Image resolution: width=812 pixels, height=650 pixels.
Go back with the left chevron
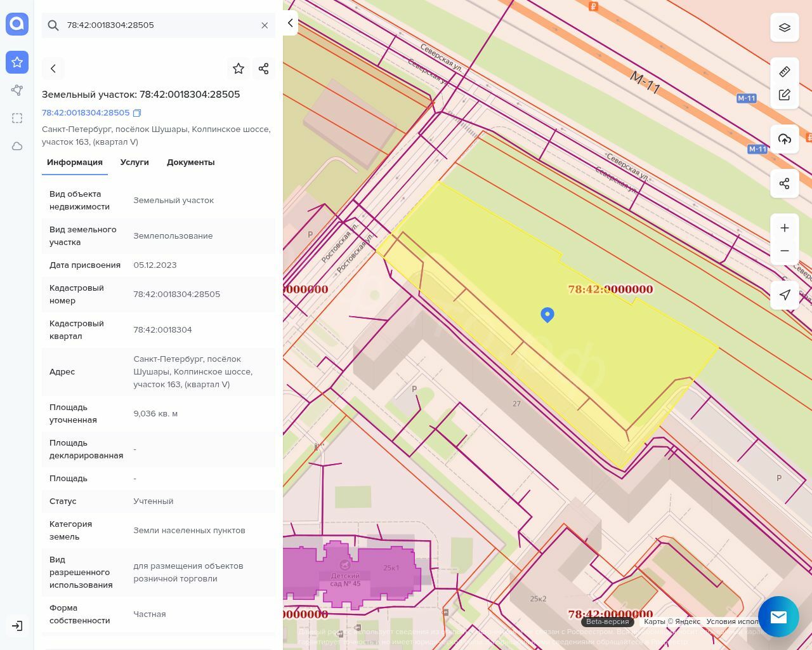(x=53, y=69)
